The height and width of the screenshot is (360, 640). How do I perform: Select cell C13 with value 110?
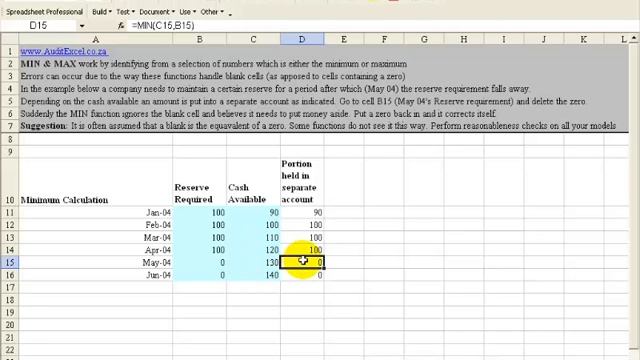[x=253, y=238]
